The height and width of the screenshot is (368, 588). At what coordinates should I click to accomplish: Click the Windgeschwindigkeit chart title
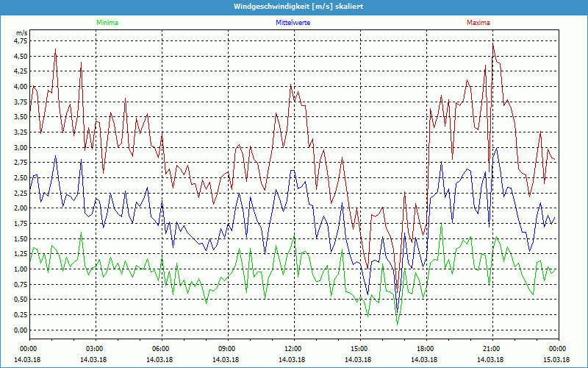[x=294, y=7]
